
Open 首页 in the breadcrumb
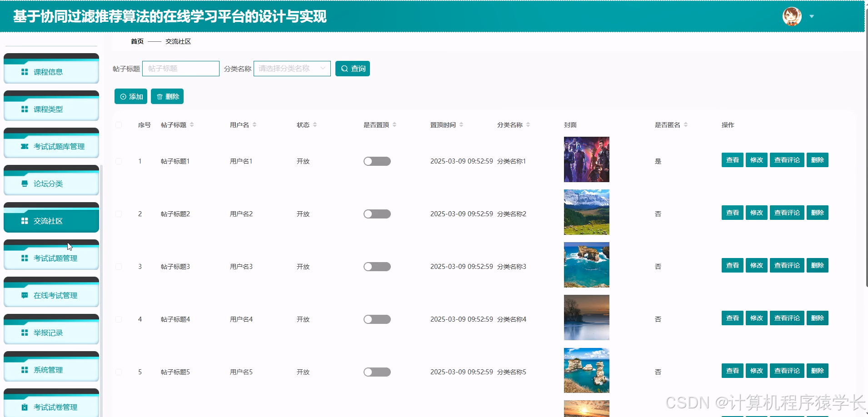[137, 41]
